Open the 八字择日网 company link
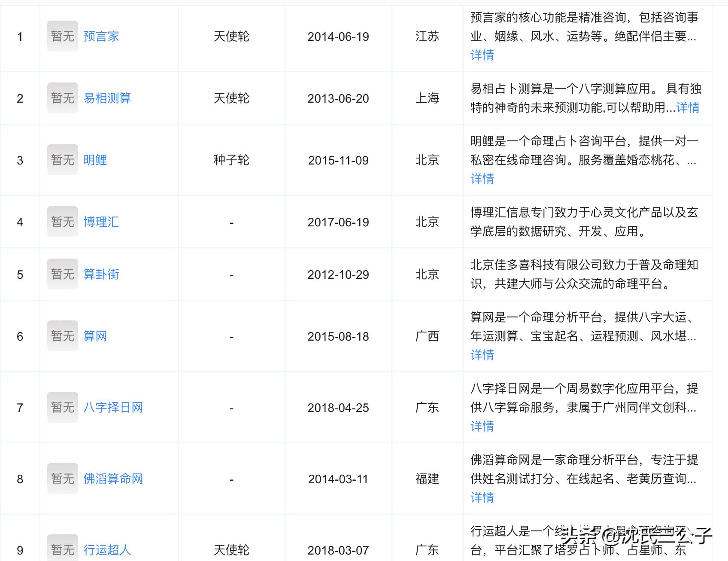This screenshot has height=561, width=728. pos(114,408)
